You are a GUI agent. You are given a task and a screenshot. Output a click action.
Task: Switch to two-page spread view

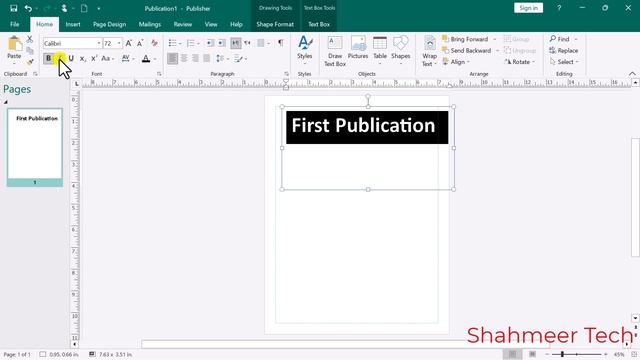(532, 354)
